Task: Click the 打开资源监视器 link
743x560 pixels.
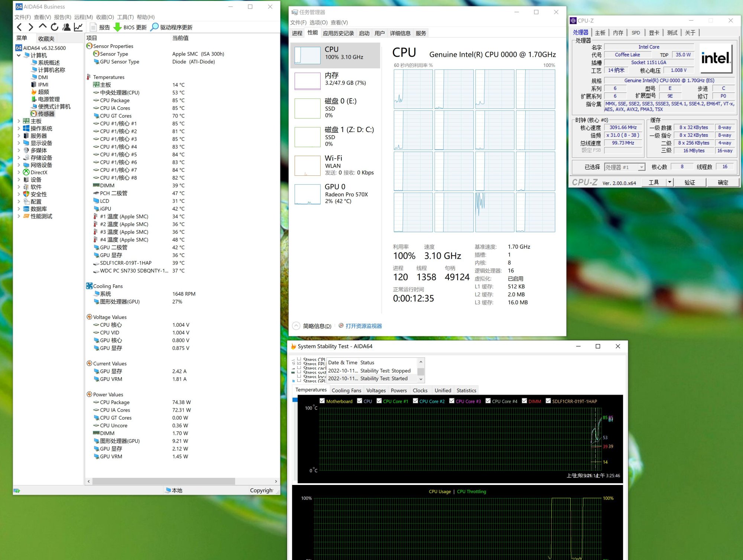Action: [363, 326]
